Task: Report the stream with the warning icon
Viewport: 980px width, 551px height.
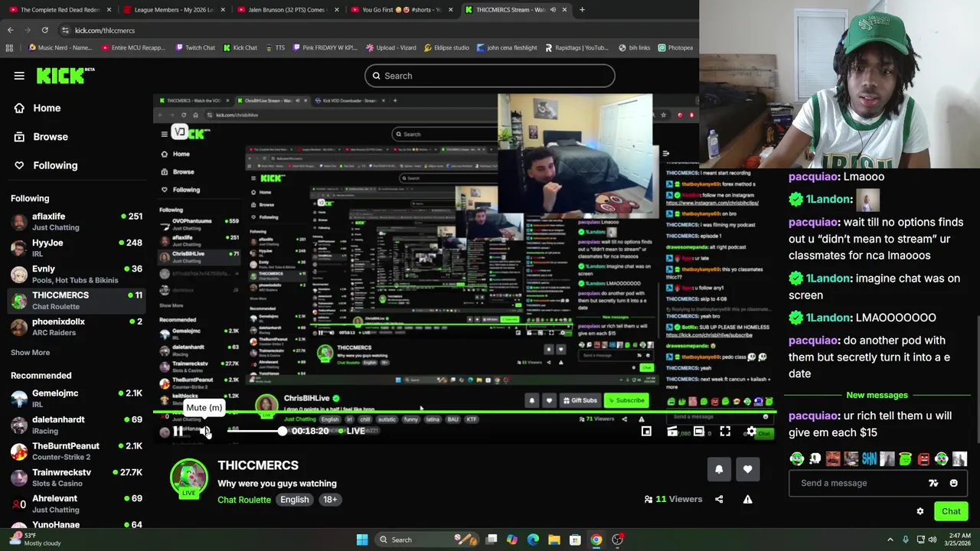Action: click(748, 500)
